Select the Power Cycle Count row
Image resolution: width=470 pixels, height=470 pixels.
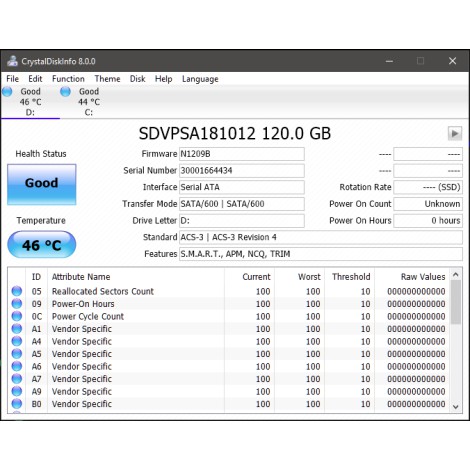(x=229, y=316)
